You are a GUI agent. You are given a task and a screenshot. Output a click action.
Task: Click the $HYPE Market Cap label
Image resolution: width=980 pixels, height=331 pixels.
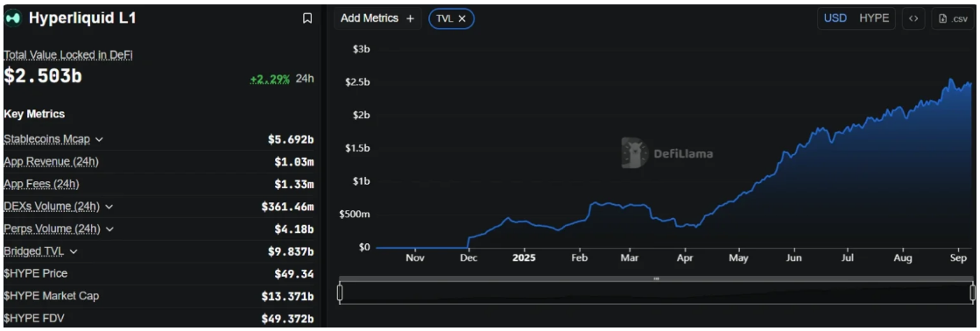click(x=52, y=295)
